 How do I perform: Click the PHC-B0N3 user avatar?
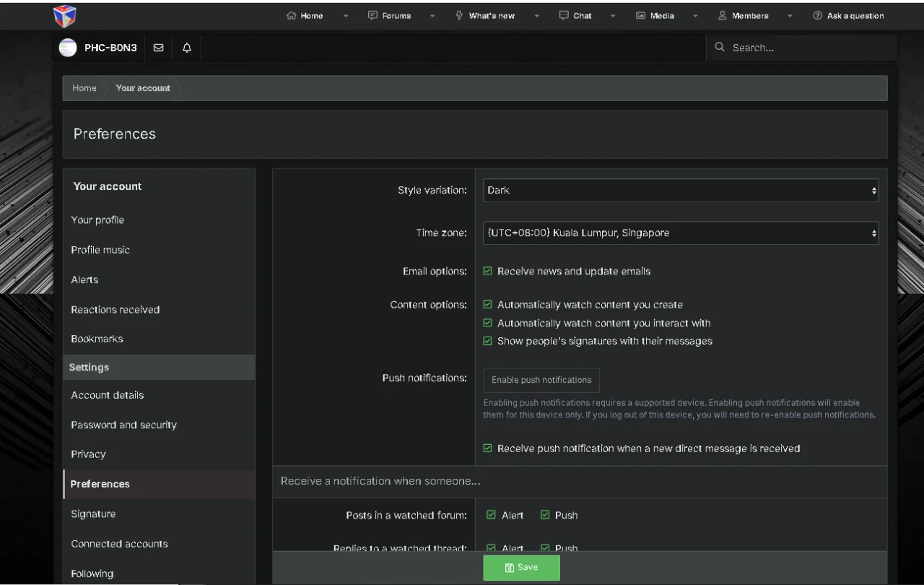tap(68, 48)
